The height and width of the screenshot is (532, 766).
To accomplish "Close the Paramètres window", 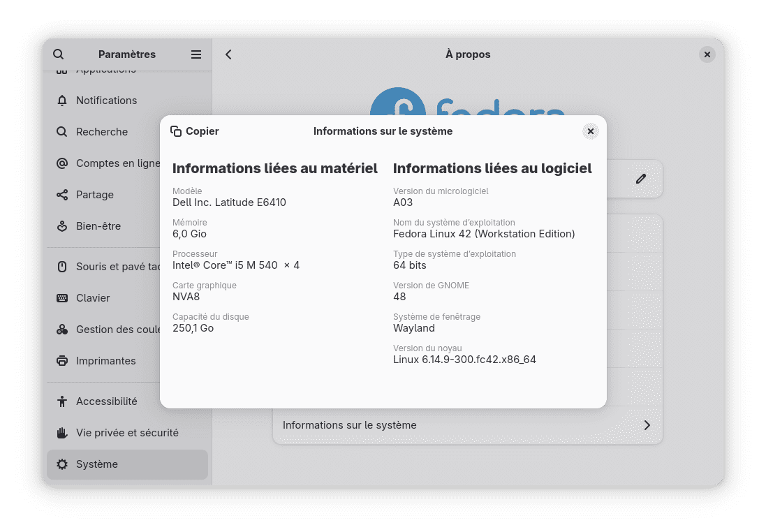I will pos(707,54).
